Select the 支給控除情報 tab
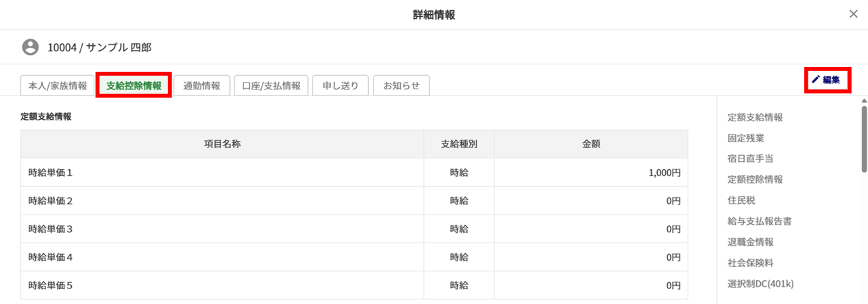 coord(134,86)
